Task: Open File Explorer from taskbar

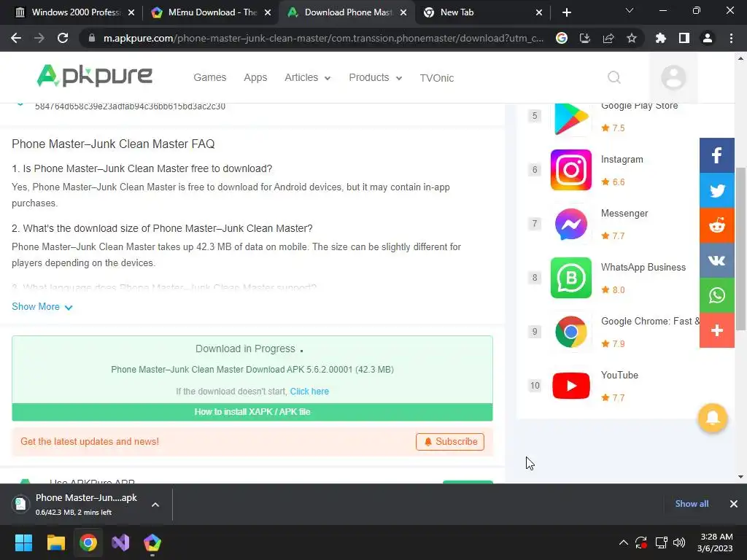Action: tap(55, 542)
